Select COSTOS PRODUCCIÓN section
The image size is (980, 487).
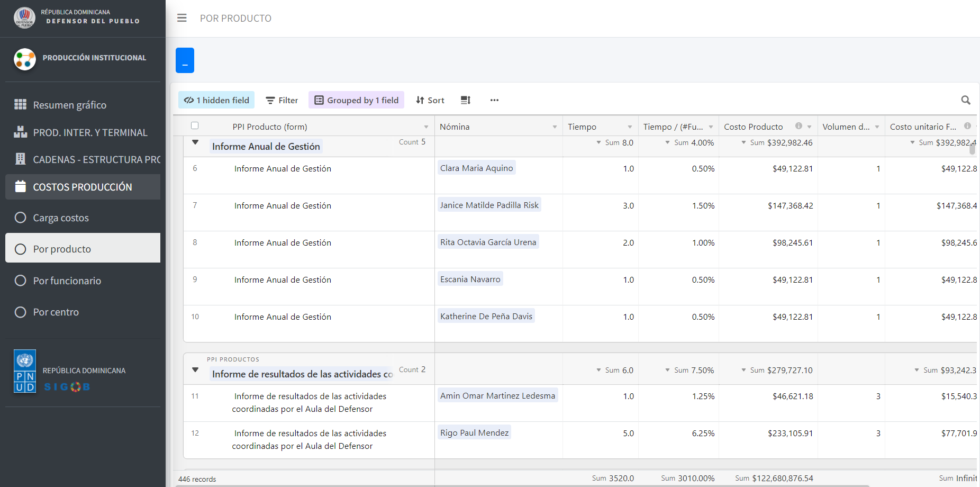pos(83,187)
